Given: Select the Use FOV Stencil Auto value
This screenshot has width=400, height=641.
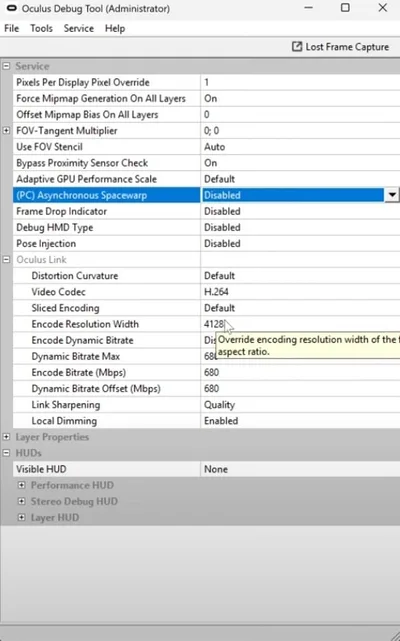Looking at the screenshot, I should coord(300,147).
